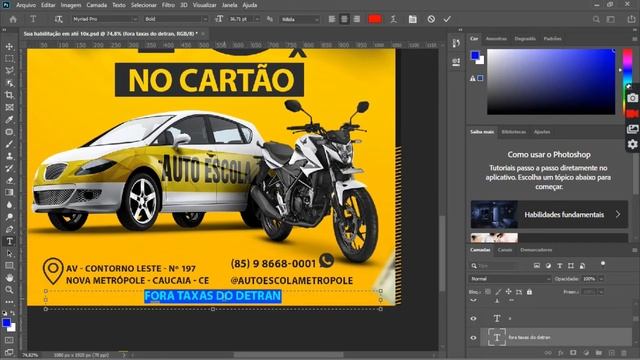Toggle lock transparent pixels
Viewport: 640px width, 360px height.
click(x=488, y=292)
